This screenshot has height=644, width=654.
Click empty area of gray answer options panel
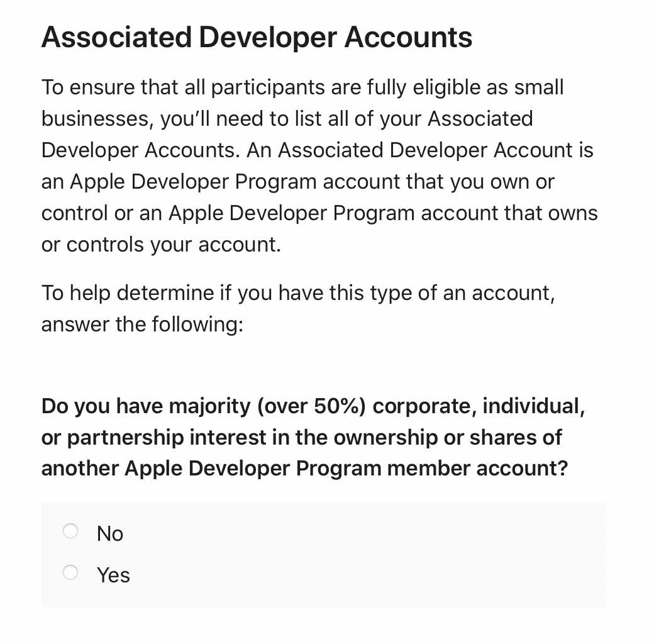(x=375, y=555)
